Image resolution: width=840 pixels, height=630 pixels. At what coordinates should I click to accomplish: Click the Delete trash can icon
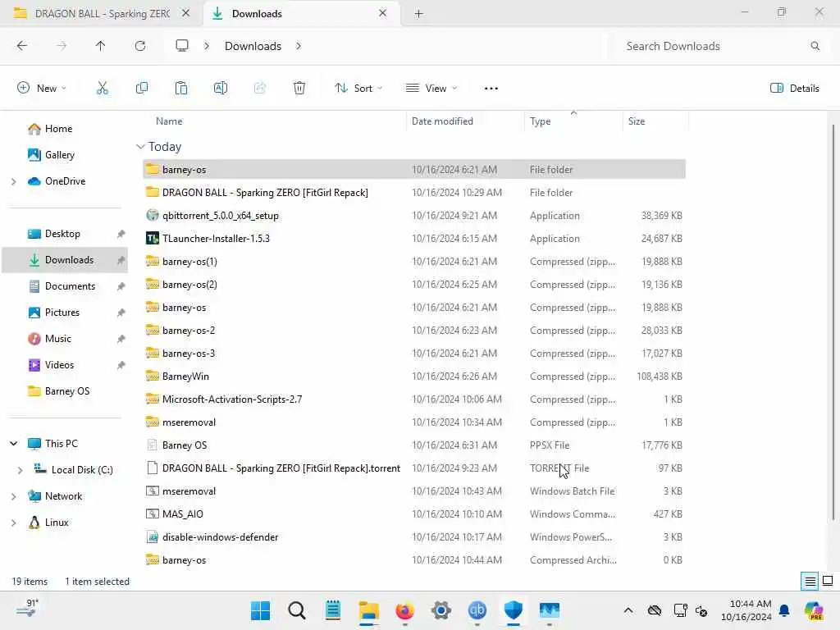pyautogui.click(x=299, y=89)
